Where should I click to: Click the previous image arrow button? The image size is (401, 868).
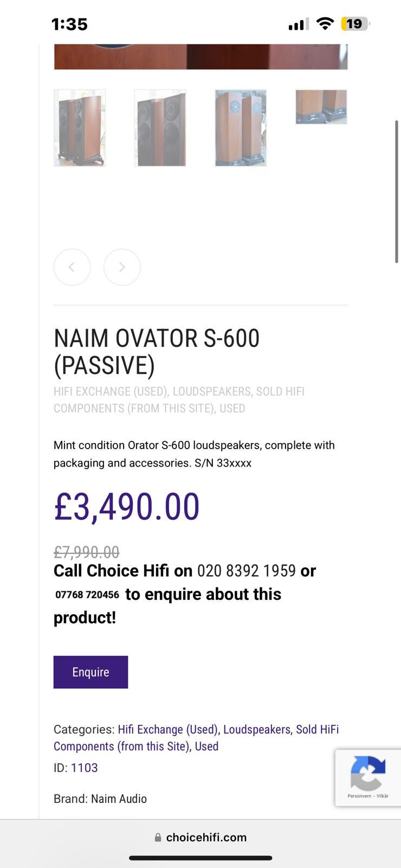[x=72, y=267]
